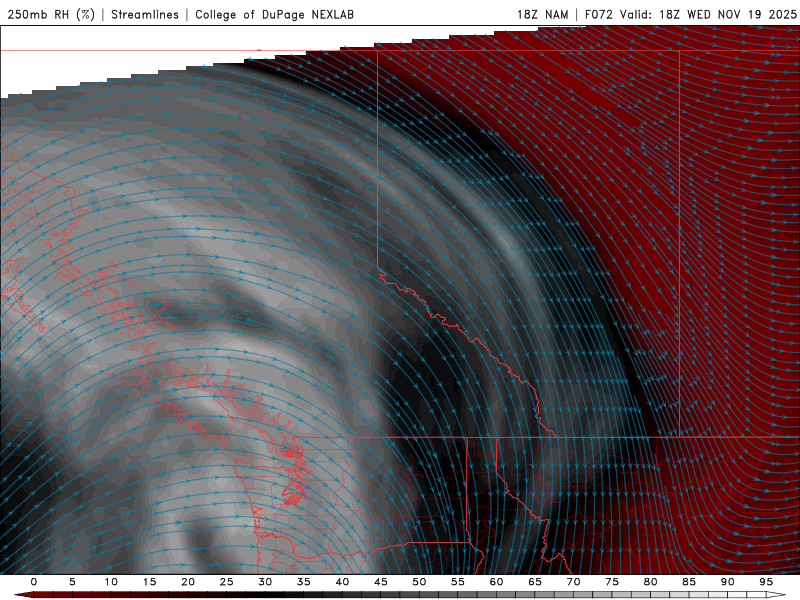Select the colorbar tick label "80"
This screenshot has height=600, width=800.
pyautogui.click(x=650, y=582)
